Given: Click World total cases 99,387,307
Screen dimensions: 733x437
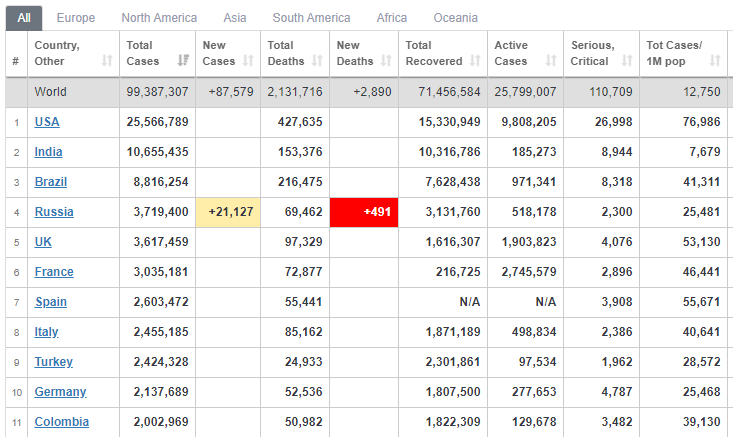Looking at the screenshot, I should click(158, 92).
